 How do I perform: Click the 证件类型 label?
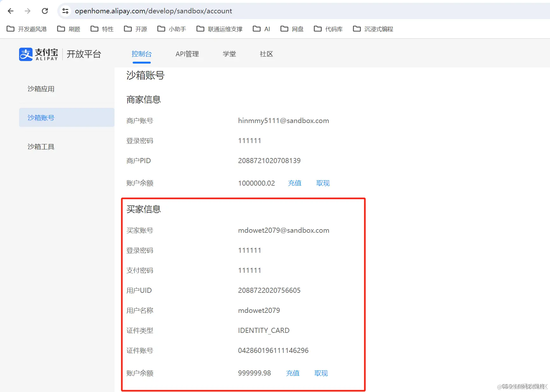(140, 331)
